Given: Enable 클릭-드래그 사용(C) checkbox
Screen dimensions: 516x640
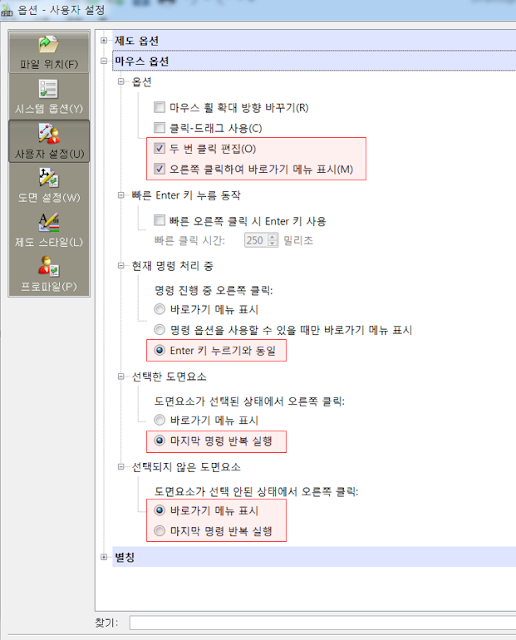Looking at the screenshot, I should pos(159,128).
